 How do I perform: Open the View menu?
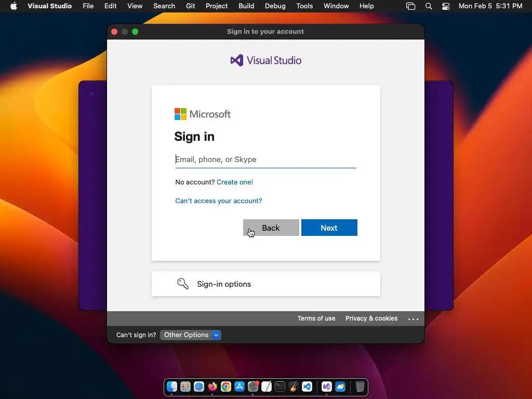coord(135,6)
